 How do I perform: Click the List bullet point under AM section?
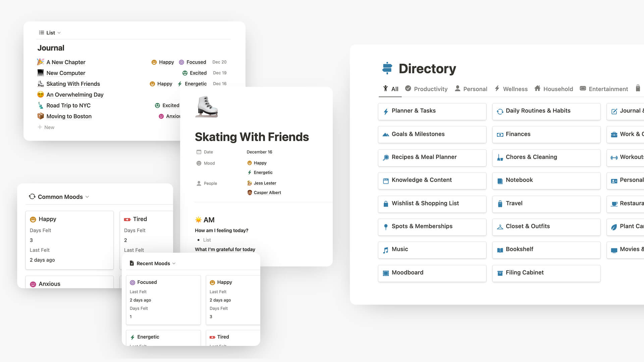coord(207,240)
